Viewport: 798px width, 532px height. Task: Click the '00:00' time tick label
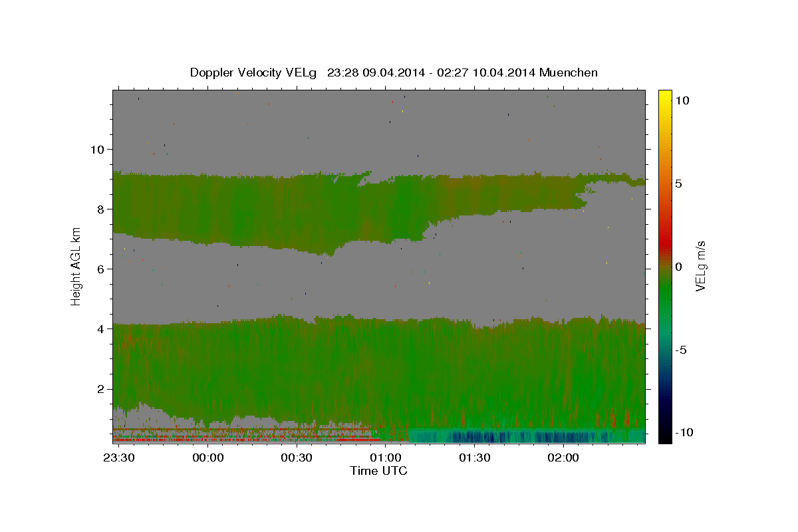tap(208, 458)
